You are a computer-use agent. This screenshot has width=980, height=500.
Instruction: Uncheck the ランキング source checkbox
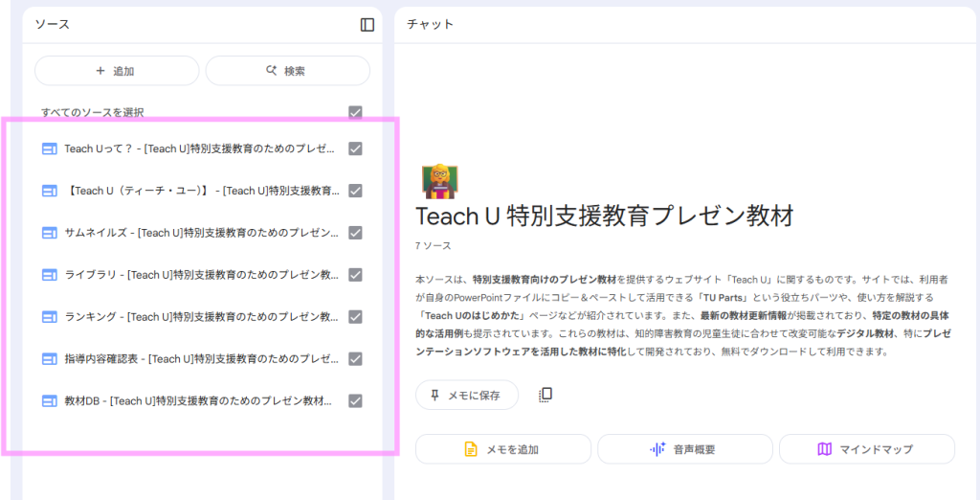[x=355, y=317]
